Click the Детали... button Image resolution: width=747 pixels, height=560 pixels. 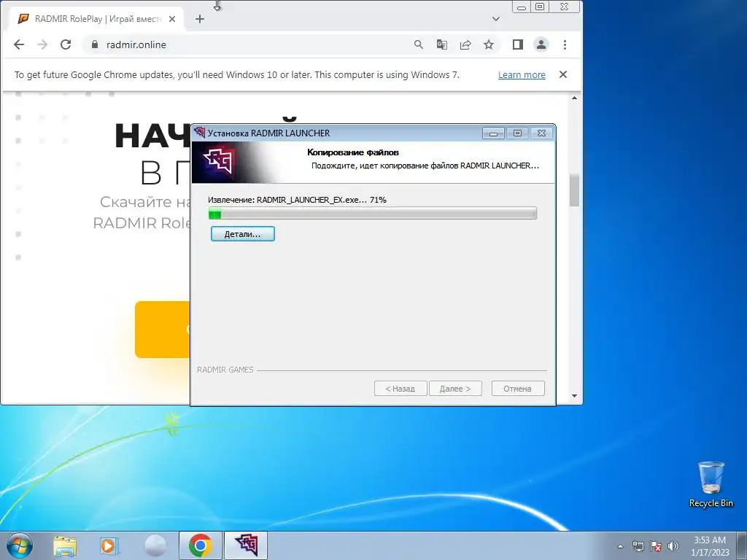coord(242,234)
